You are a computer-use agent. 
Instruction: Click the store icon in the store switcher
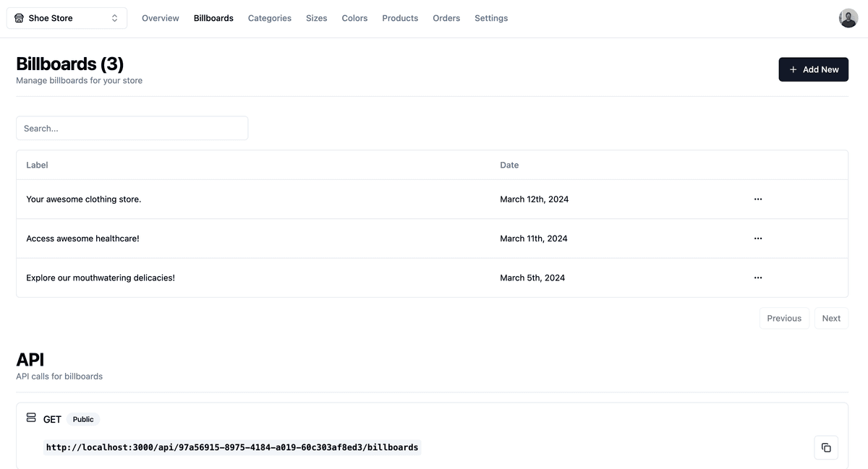pyautogui.click(x=20, y=18)
